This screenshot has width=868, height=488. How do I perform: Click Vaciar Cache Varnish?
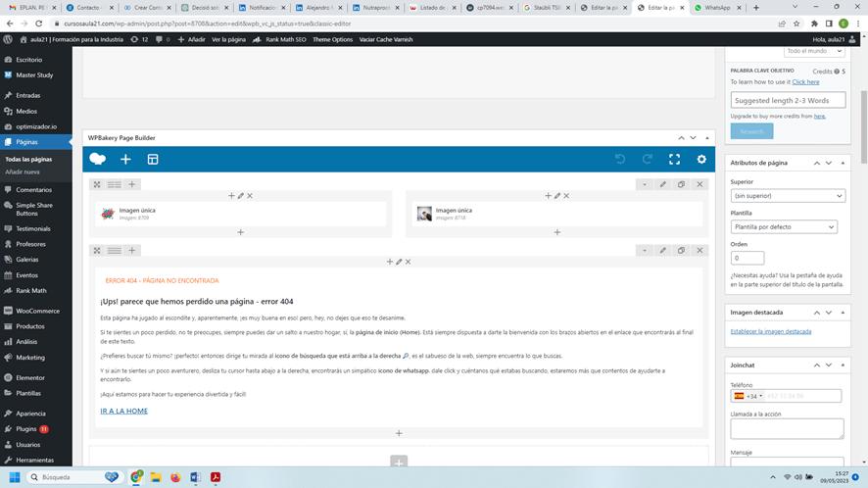tap(386, 39)
